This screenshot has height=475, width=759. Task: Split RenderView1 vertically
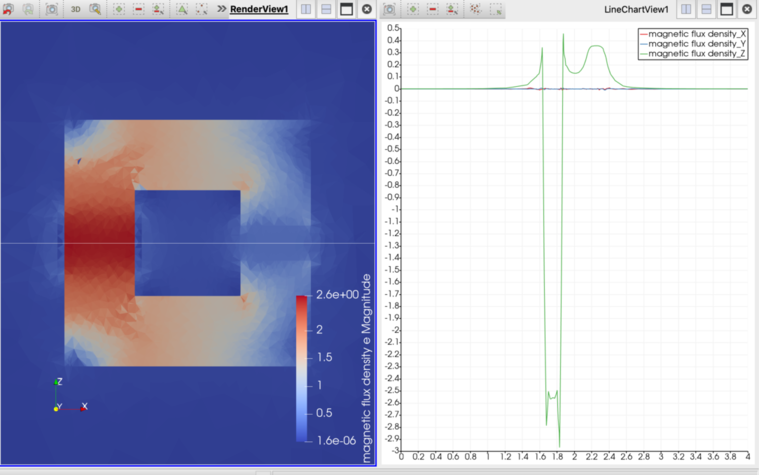coord(326,9)
